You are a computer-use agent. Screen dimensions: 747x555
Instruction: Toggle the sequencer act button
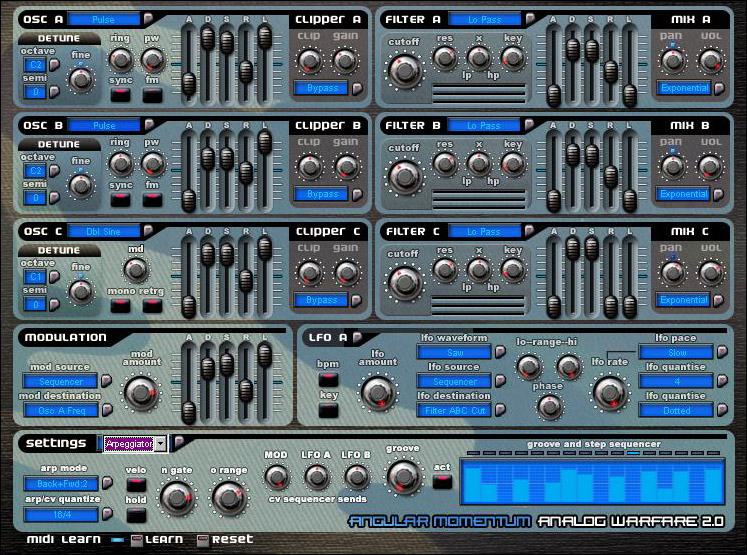[442, 482]
